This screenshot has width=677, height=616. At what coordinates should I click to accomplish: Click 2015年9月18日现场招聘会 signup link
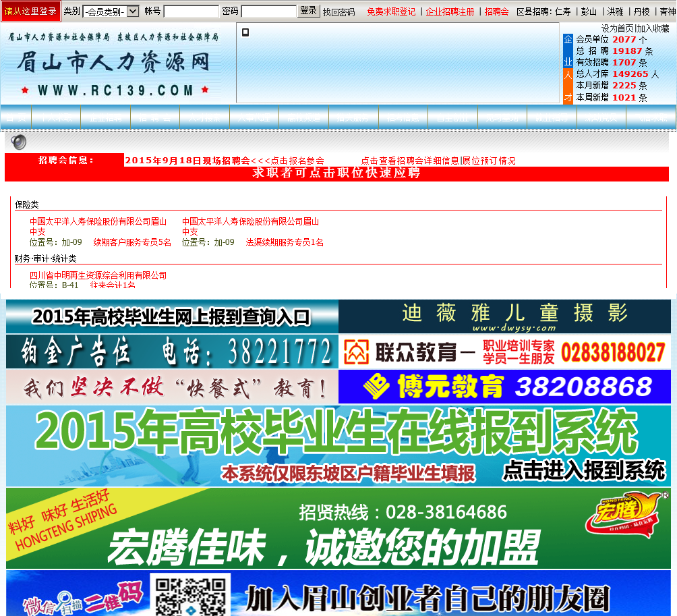[225, 161]
